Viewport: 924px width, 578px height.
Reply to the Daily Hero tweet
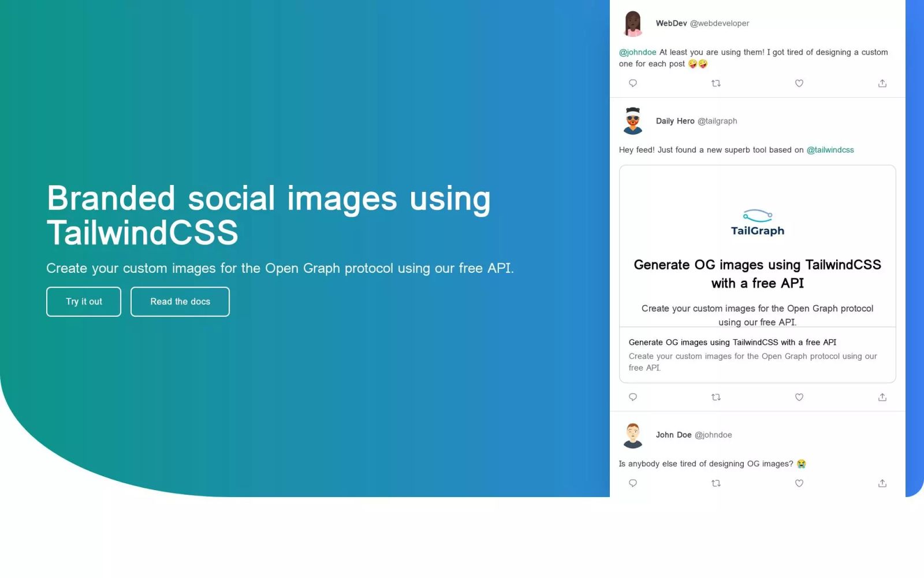point(633,397)
